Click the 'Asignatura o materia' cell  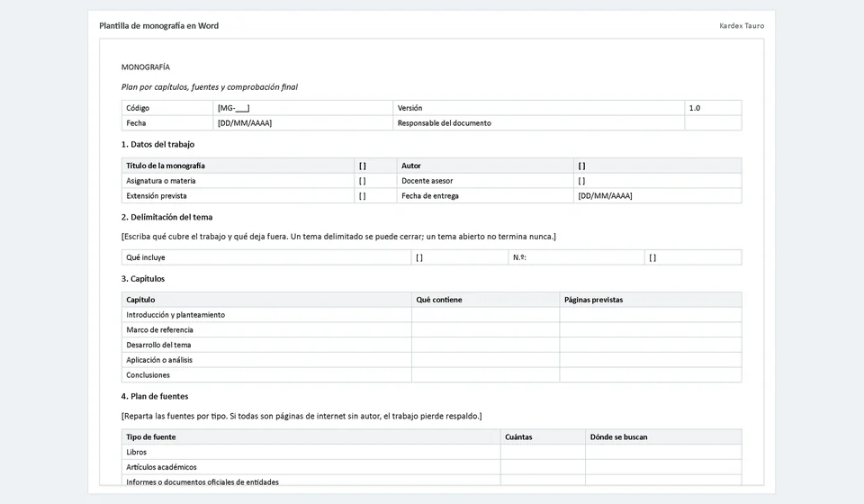pyautogui.click(x=238, y=181)
